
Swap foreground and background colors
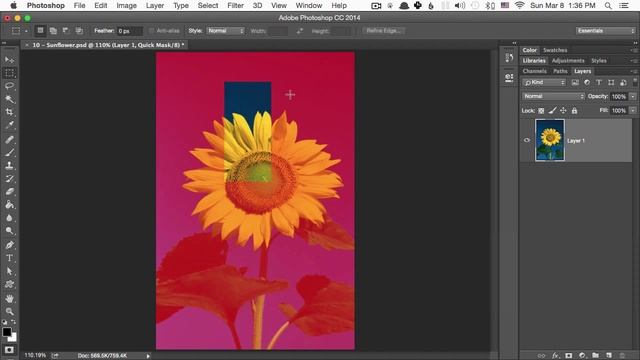click(x=13, y=322)
